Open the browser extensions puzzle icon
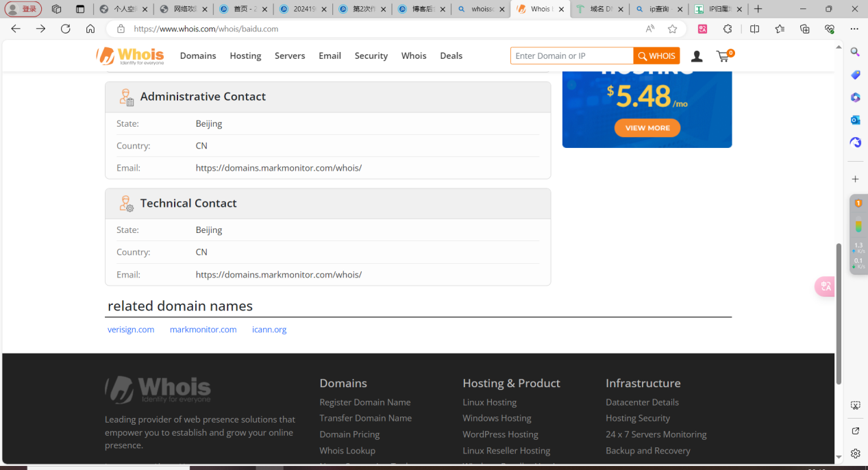 pos(728,29)
